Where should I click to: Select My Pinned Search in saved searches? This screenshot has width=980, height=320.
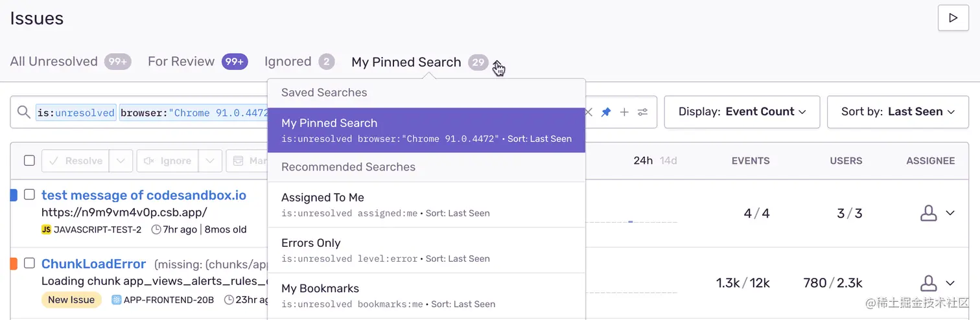(426, 130)
